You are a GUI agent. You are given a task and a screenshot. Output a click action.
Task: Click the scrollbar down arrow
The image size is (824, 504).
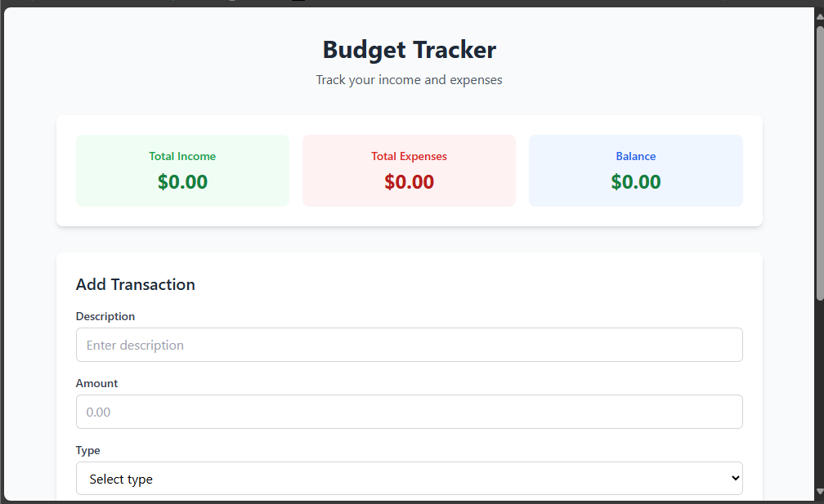pyautogui.click(x=819, y=492)
